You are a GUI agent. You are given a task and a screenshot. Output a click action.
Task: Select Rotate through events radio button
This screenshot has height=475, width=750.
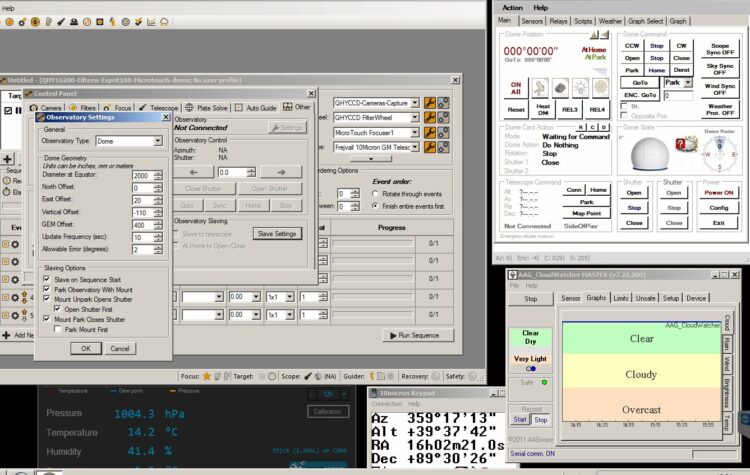click(x=375, y=194)
